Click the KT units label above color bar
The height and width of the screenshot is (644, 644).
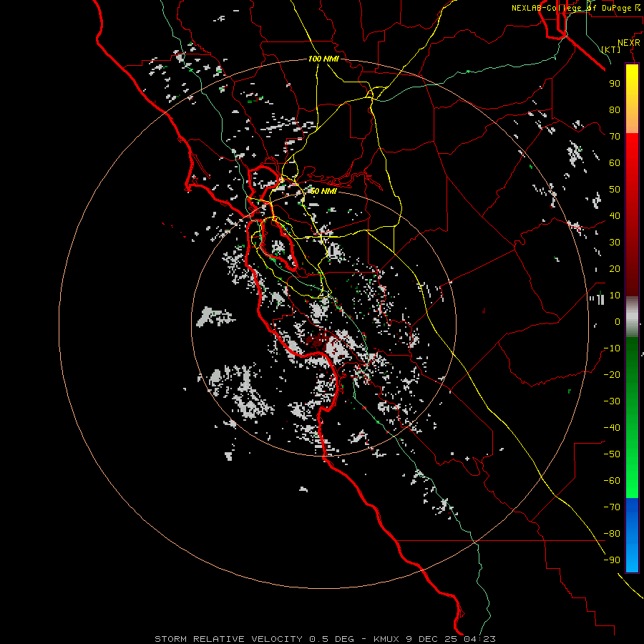coord(611,49)
